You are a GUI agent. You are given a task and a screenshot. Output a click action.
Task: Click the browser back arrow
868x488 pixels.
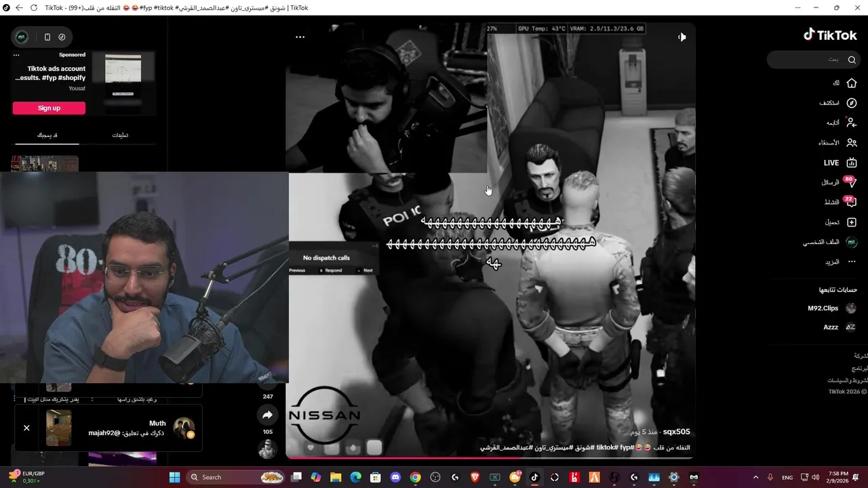click(18, 7)
